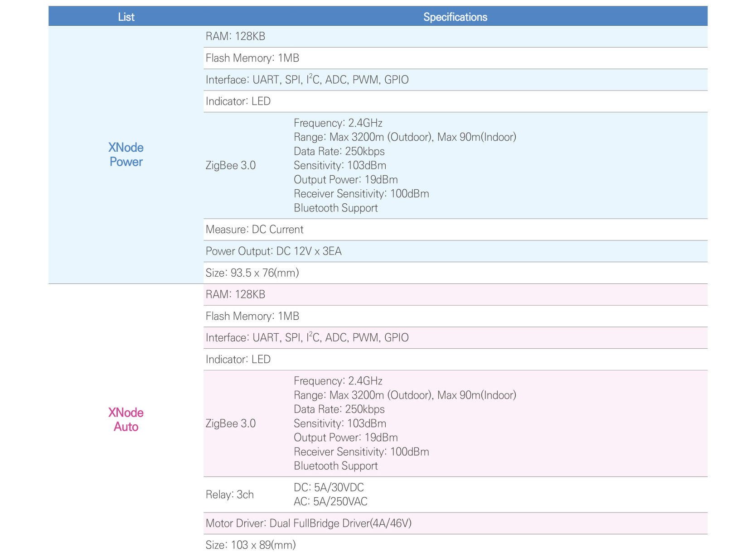The image size is (756, 552).
Task: Click Measure: DC Current row
Action: (254, 230)
